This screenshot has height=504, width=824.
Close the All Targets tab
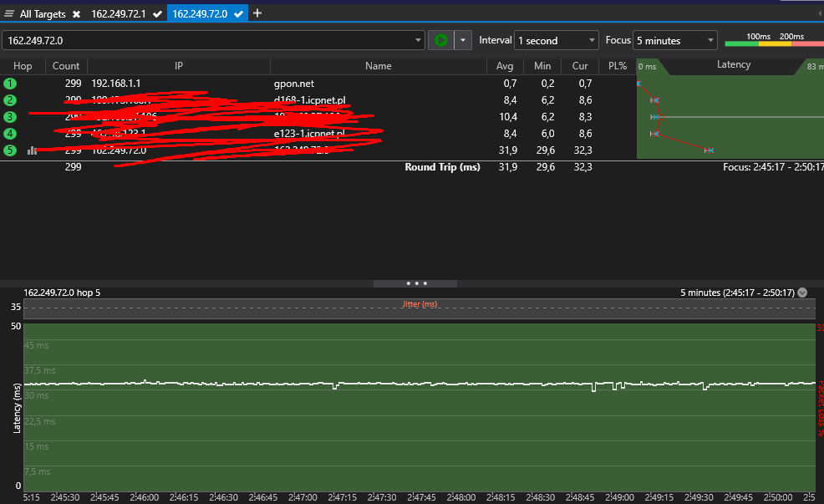76,14
